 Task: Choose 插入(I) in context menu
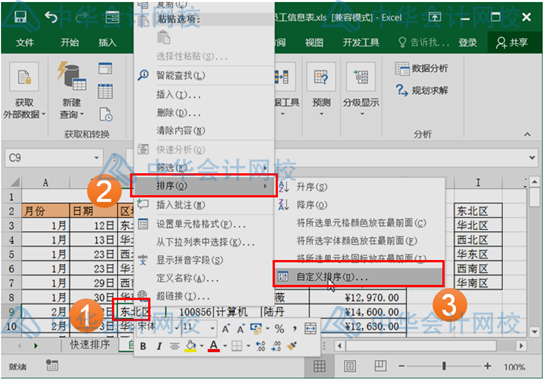pos(204,95)
